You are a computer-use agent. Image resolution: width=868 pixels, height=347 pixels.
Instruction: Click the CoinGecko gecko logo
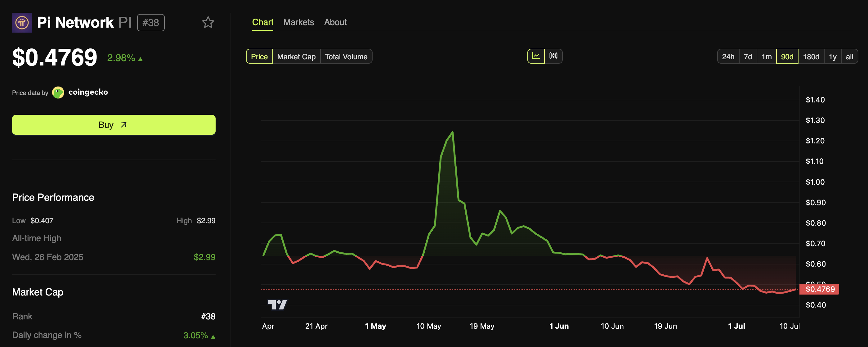[58, 92]
